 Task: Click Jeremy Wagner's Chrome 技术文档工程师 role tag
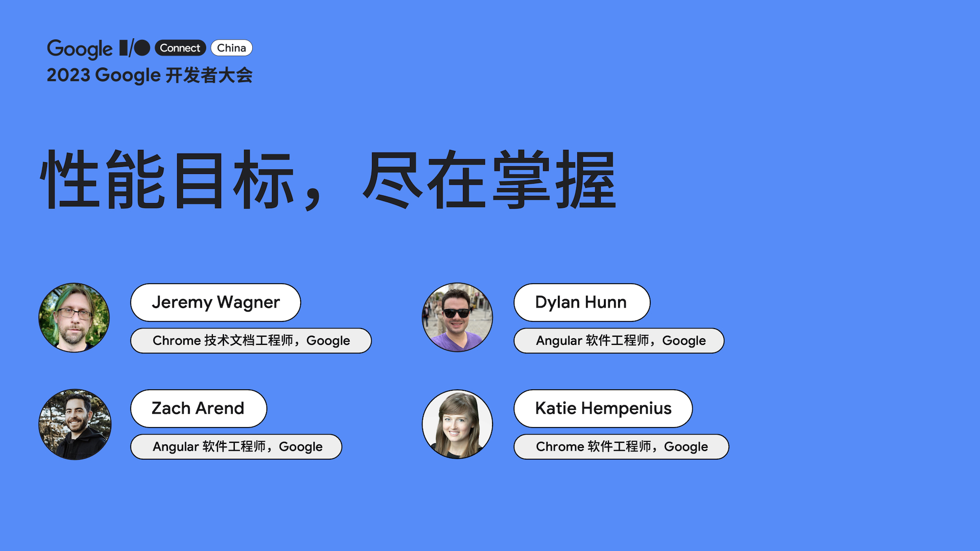pos(251,341)
